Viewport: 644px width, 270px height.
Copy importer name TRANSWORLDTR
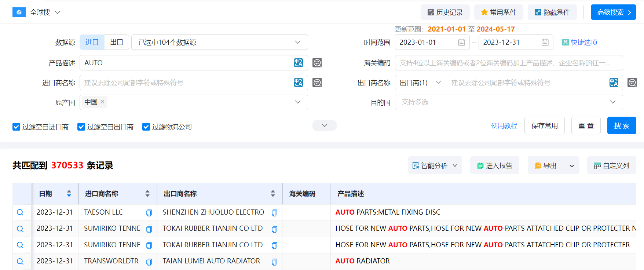pos(149,262)
